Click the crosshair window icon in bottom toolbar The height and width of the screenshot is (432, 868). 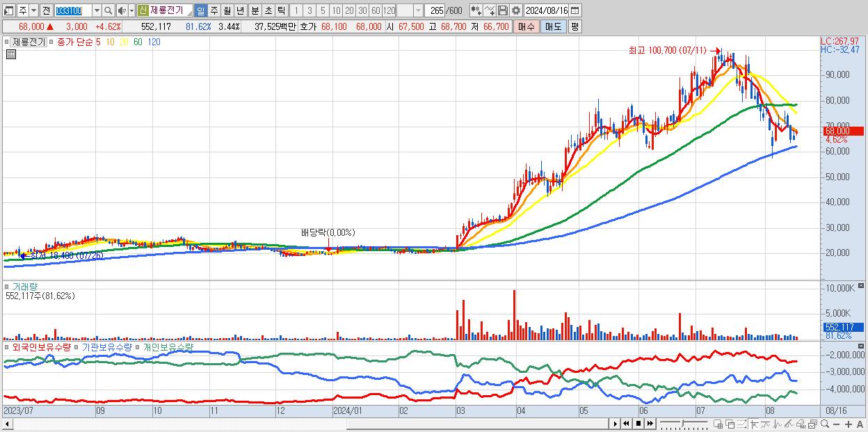click(718, 424)
